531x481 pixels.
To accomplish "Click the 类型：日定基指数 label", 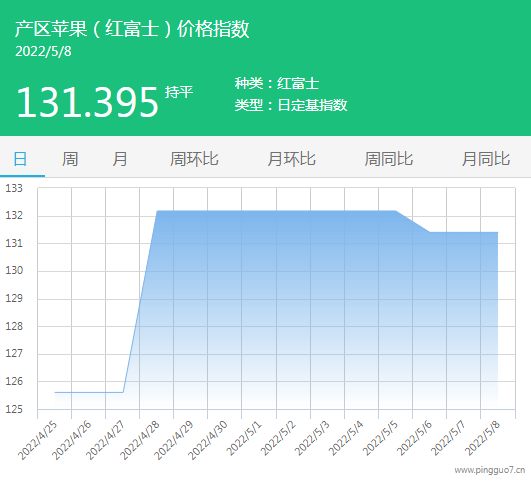I will click(x=291, y=105).
